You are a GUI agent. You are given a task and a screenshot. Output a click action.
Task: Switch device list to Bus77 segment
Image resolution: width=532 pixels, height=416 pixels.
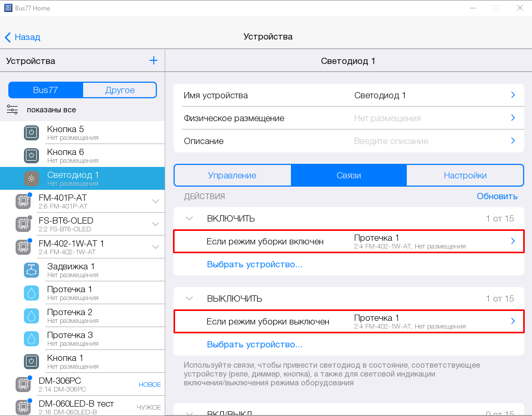click(46, 90)
